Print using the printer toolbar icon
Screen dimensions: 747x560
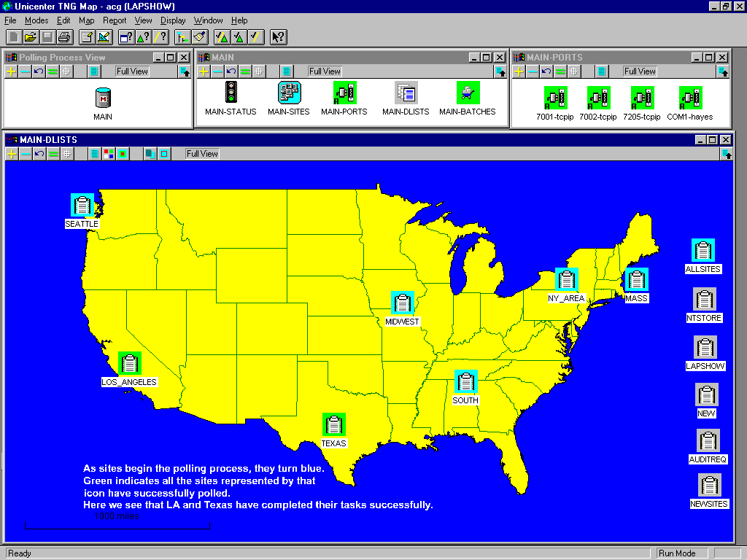tap(64, 36)
